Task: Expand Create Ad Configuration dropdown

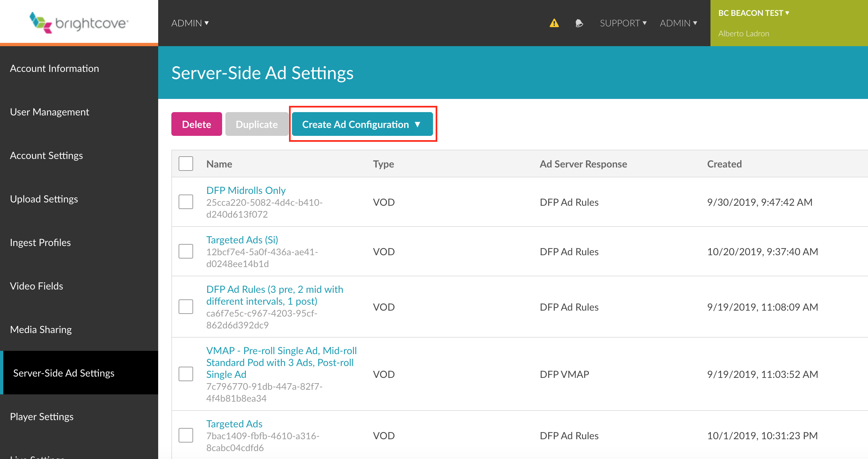Action: coord(362,124)
